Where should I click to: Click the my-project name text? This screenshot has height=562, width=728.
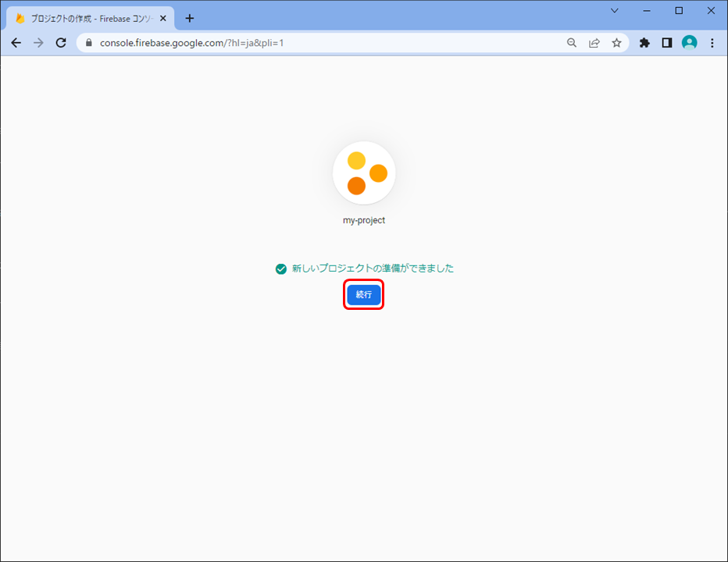pyautogui.click(x=364, y=220)
